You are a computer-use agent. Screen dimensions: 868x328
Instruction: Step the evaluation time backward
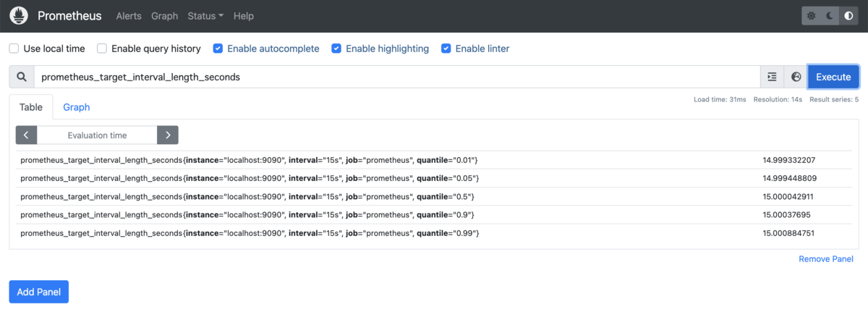[26, 135]
